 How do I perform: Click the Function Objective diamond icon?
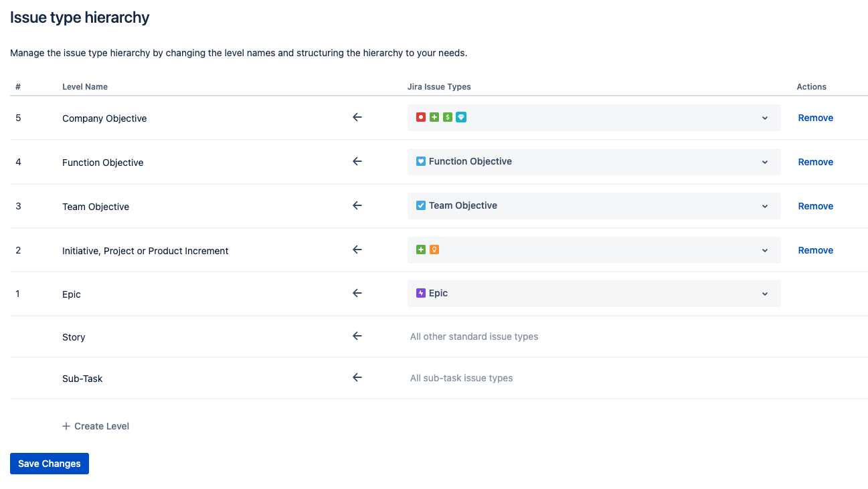tap(420, 161)
